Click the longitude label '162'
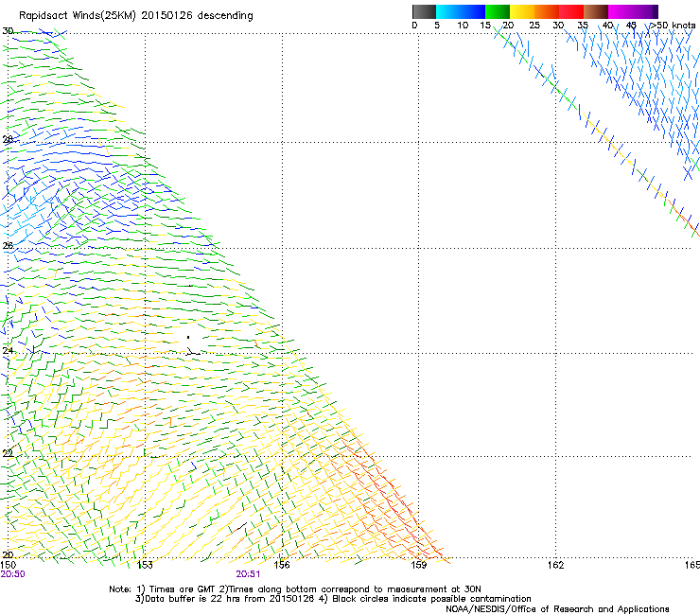700x615 pixels. [x=556, y=565]
